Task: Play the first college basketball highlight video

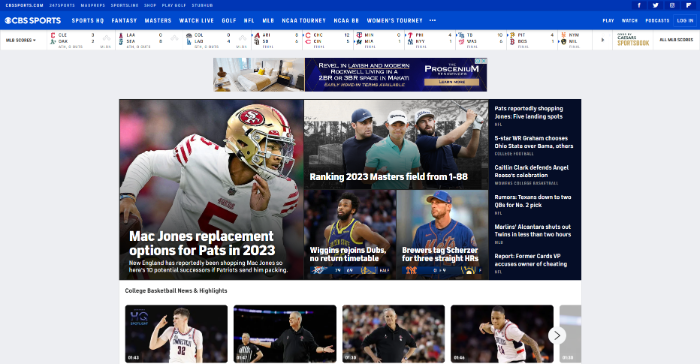Action: [x=176, y=334]
